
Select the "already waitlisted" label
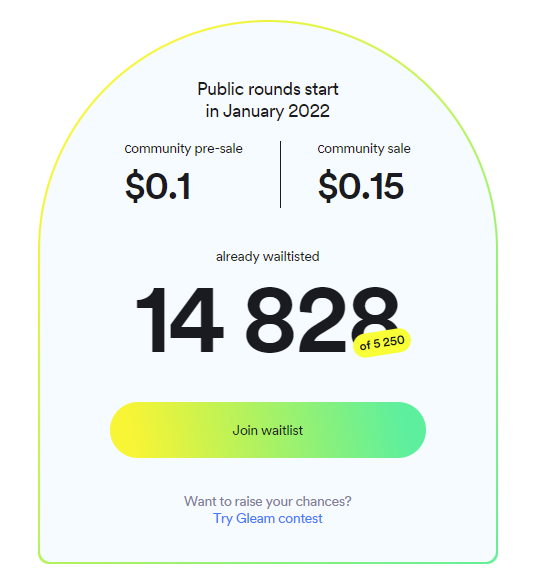(268, 256)
